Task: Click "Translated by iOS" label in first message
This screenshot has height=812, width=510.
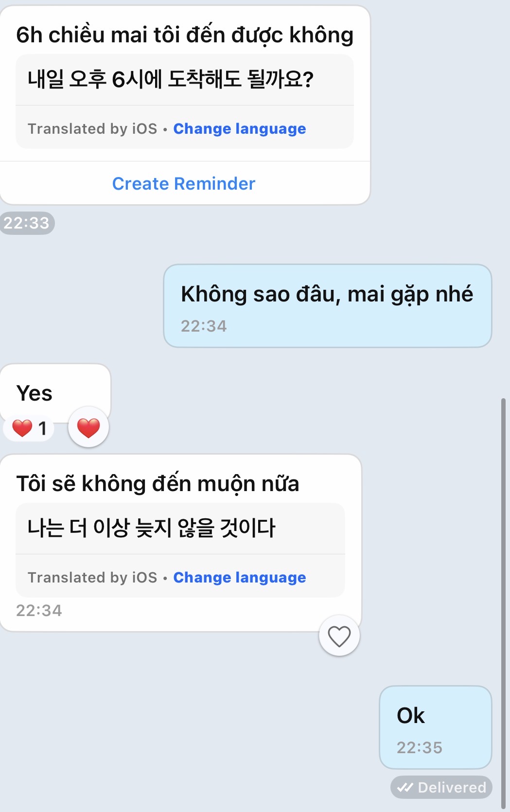Action: (92, 129)
